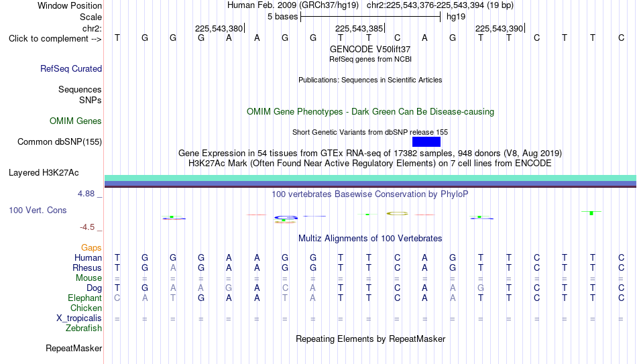Click the teal H3K27Ac signal bar

[371, 178]
